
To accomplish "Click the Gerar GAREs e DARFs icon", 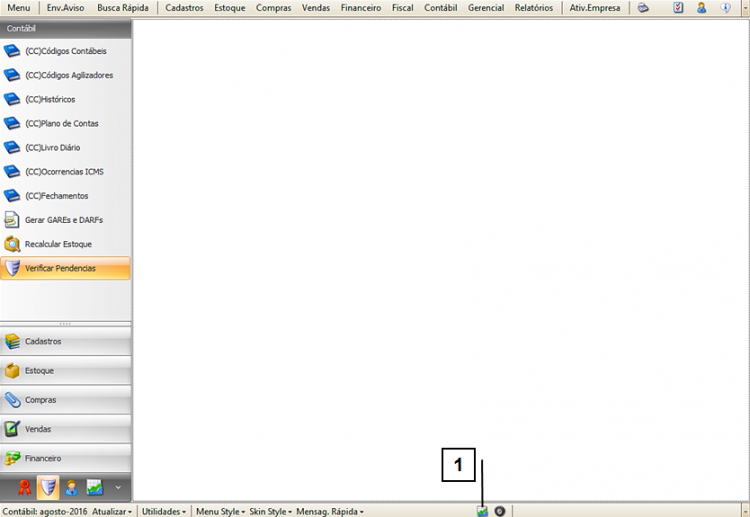I will [x=12, y=220].
